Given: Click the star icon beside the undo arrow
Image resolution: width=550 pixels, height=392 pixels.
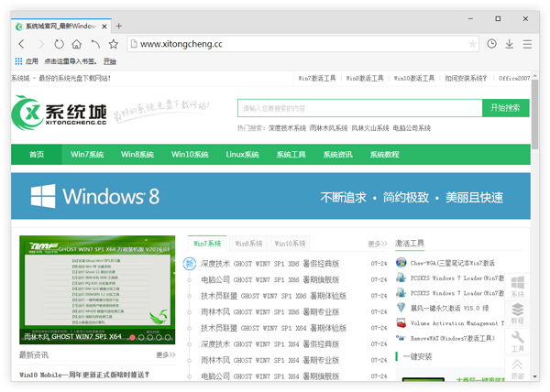Looking at the screenshot, I should [114, 44].
